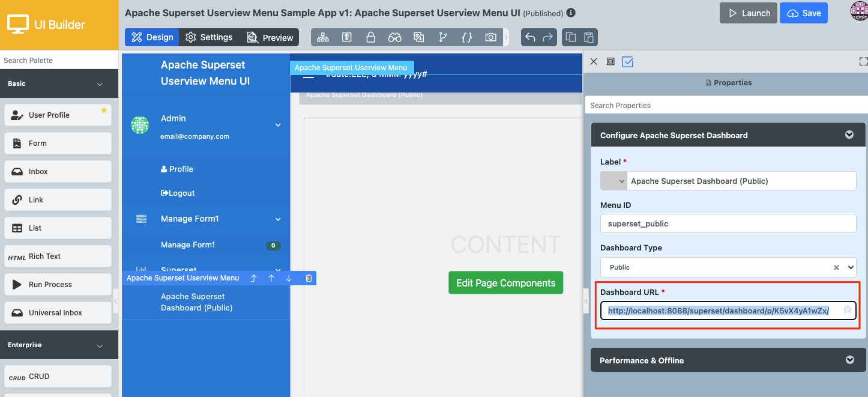The image size is (868, 397).
Task: Open the label icon picker swatch
Action: click(613, 181)
